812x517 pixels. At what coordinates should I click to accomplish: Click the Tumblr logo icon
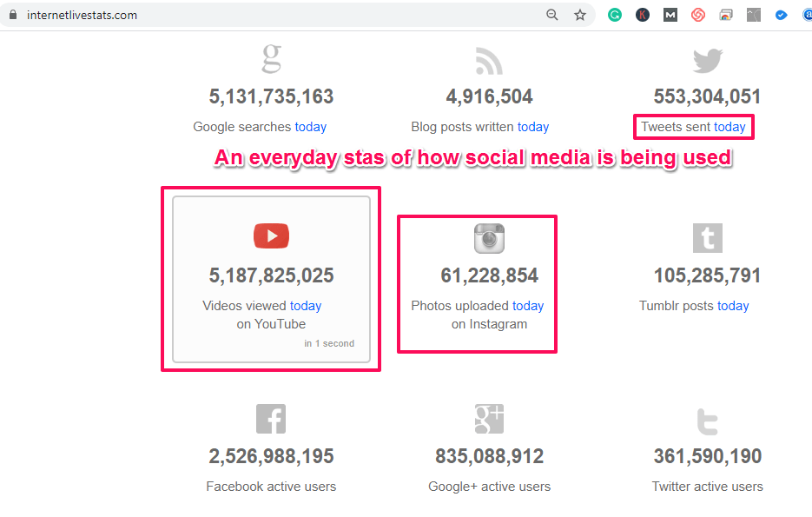tap(707, 238)
